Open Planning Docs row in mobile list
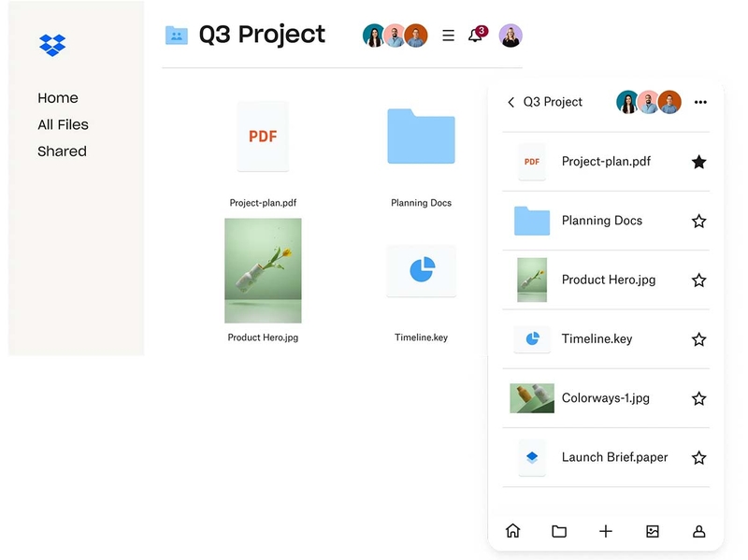This screenshot has height=560, width=748. [x=606, y=221]
